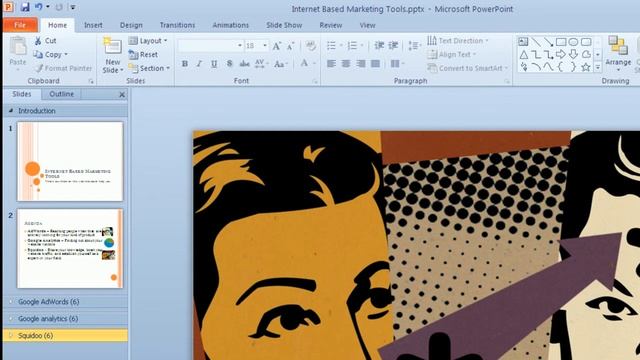Click Increase Font Size icon
This screenshot has height=360, width=640.
277,46
